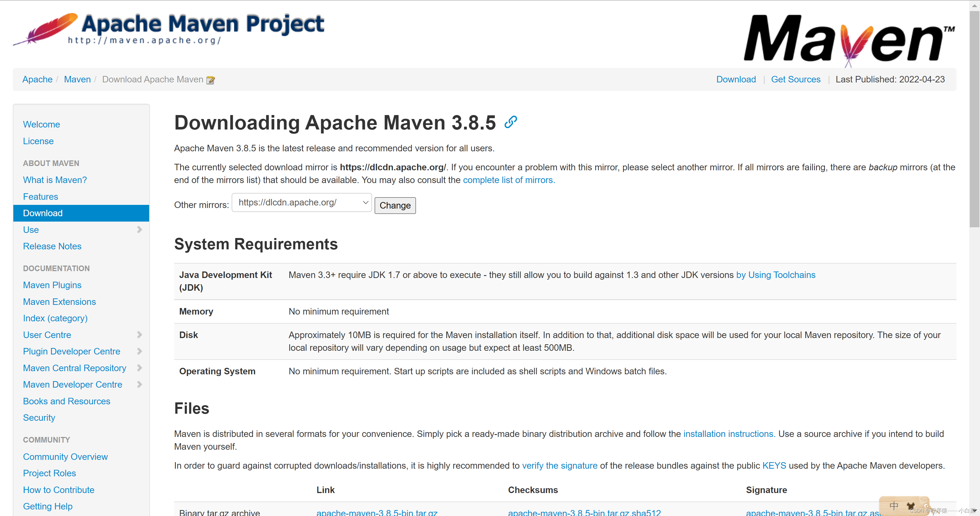Screen dimensions: 980x516
Task: Click the Chinese input method indicator
Action: tap(894, 506)
